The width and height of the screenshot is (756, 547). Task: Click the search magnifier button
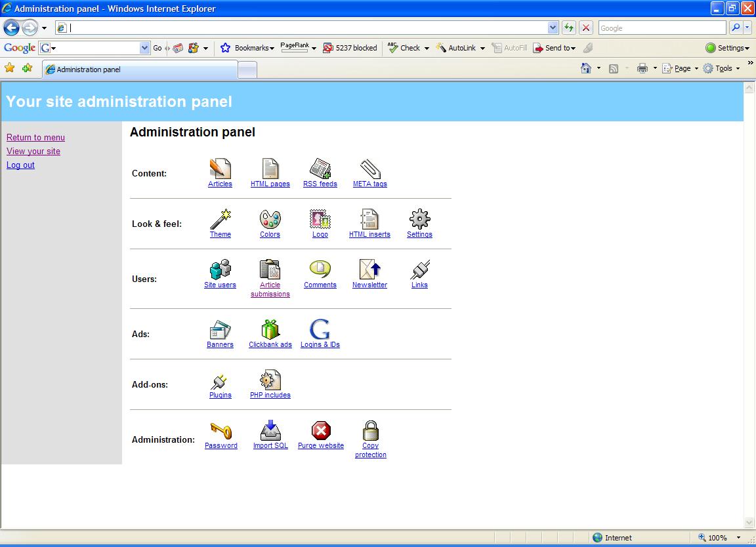736,28
